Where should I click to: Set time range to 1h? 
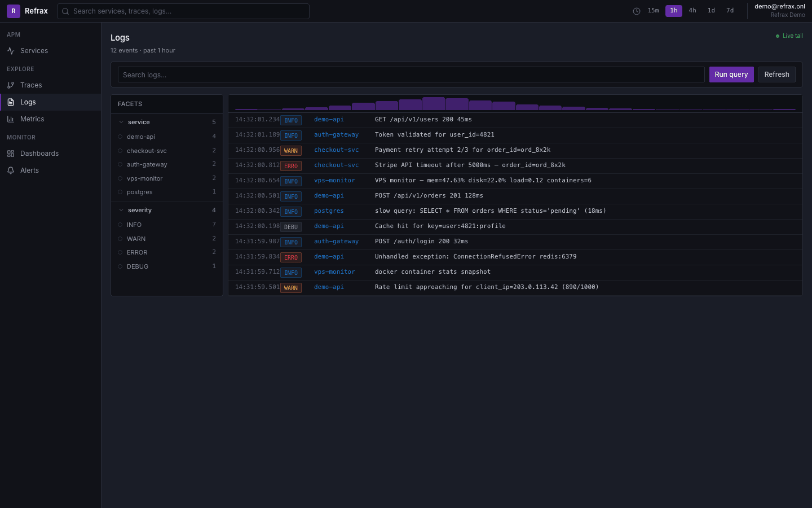tap(674, 11)
